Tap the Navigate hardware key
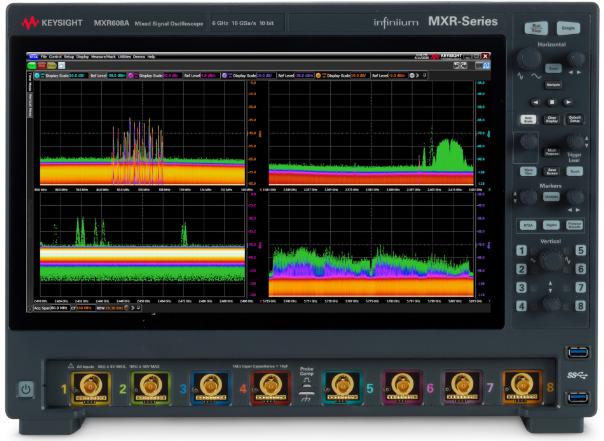 [x=554, y=84]
